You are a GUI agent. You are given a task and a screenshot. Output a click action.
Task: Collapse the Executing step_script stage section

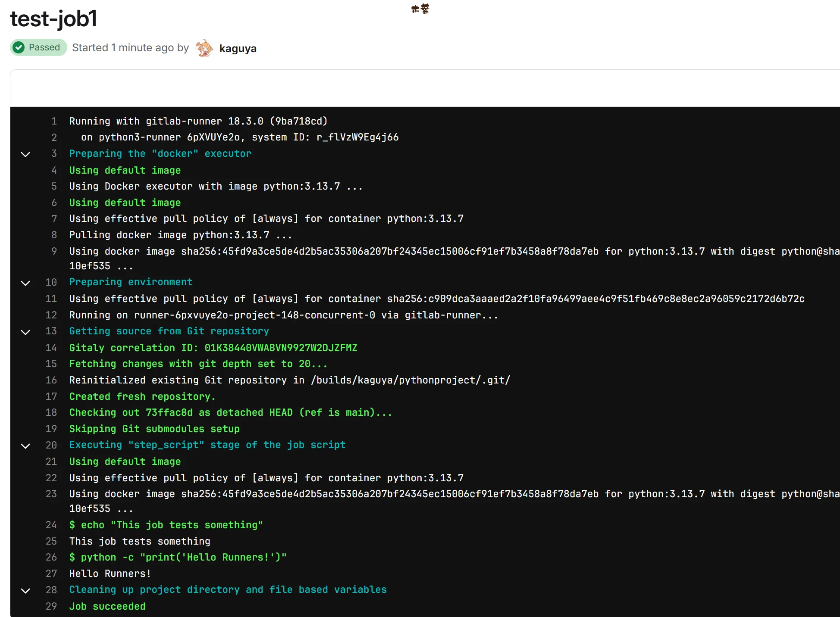[25, 446]
